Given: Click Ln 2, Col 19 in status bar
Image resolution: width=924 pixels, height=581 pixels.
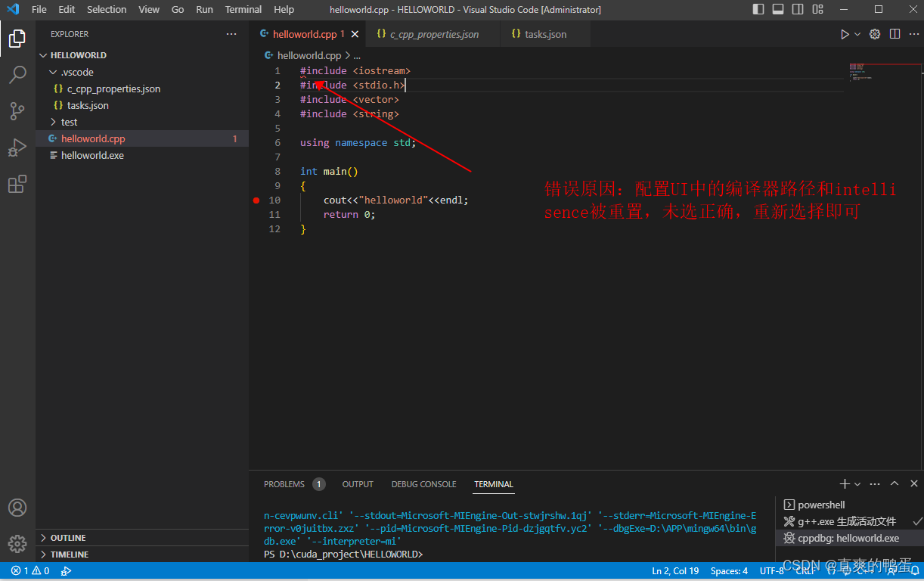Looking at the screenshot, I should [x=675, y=571].
